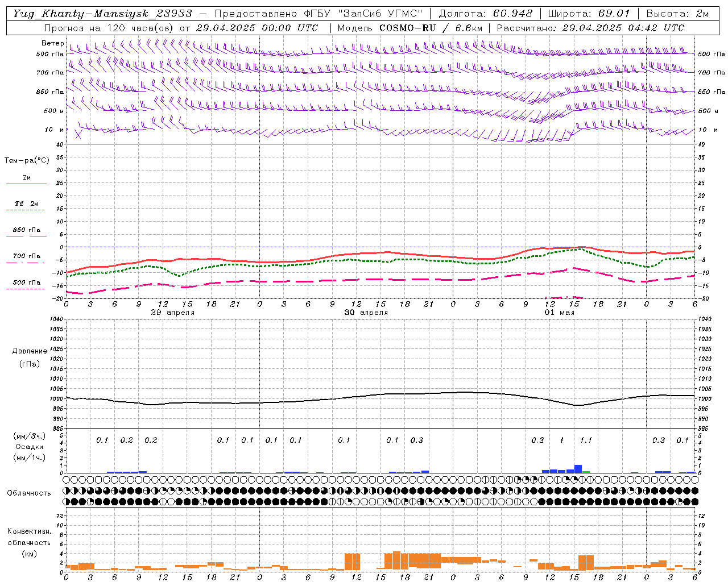Click the small green precipitation bar after 15h on 01 мая
This screenshot has height=582, width=728.
[x=586, y=472]
